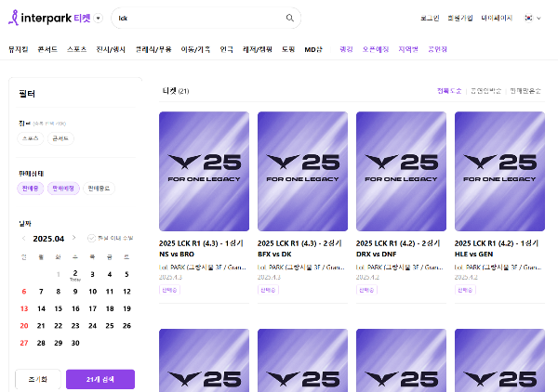
Task: Open the 마이페이지 link
Action: (x=497, y=18)
